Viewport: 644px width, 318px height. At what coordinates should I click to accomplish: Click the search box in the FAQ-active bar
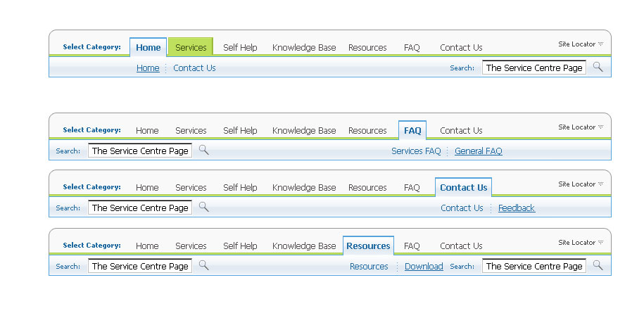click(x=139, y=151)
